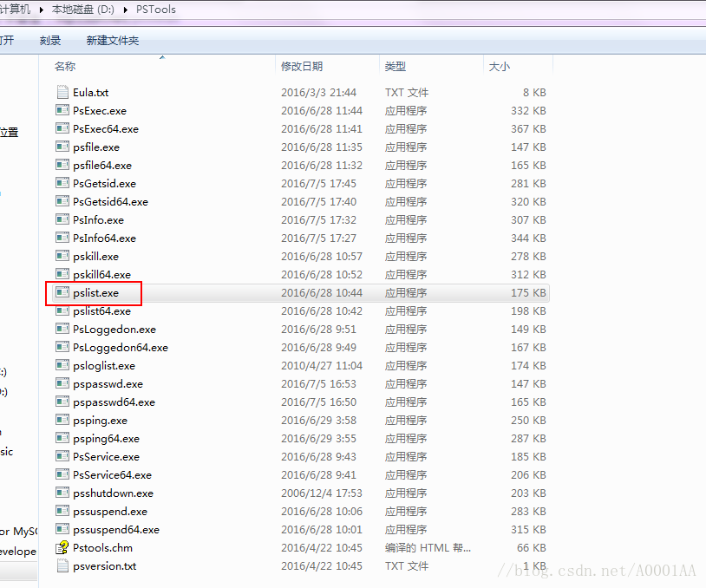
Task: Select the PsInfo64.exe icon
Action: [62, 238]
